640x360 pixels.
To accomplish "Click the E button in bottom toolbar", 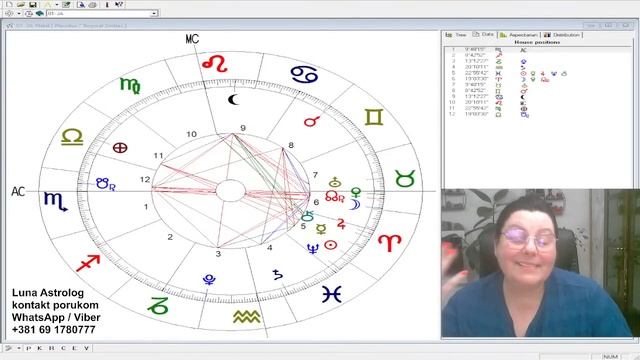I will [75, 348].
